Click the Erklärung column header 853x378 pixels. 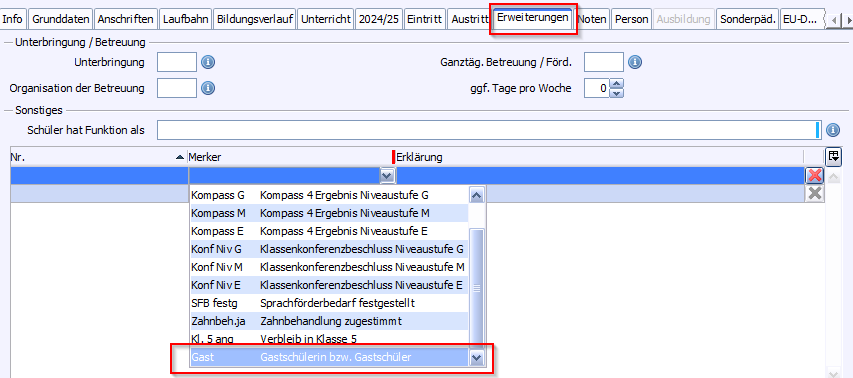pyautogui.click(x=598, y=157)
